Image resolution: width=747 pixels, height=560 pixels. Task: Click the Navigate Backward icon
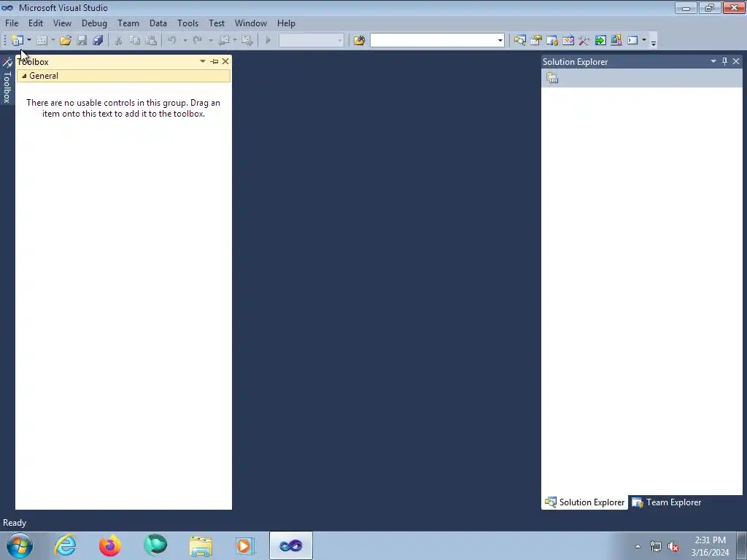(x=224, y=41)
